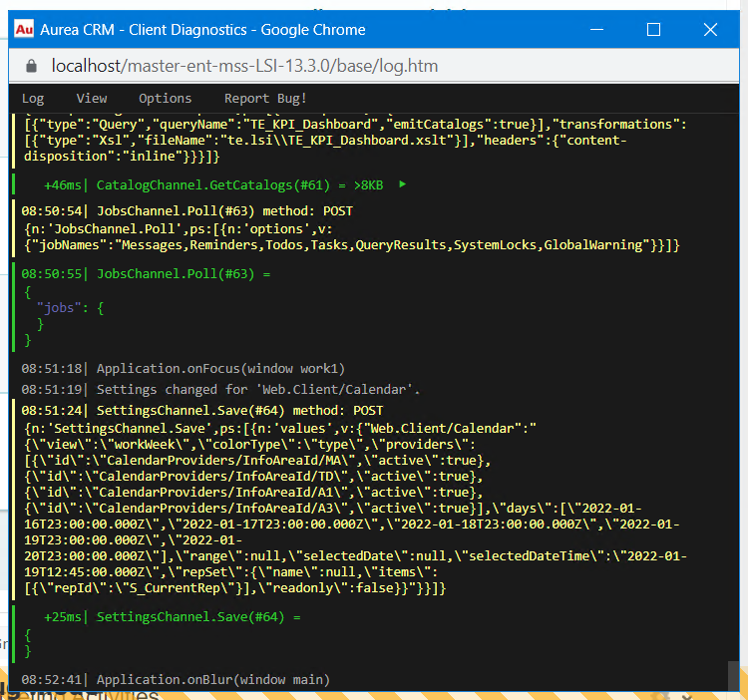
Task: Close the Client Diagnostics window
Action: tap(710, 30)
